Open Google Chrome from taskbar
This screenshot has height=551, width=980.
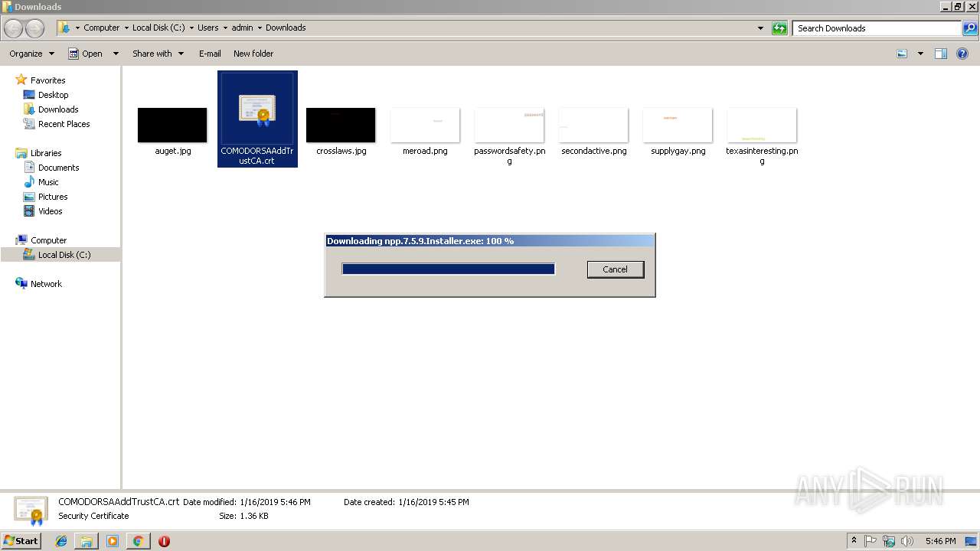pos(138,541)
